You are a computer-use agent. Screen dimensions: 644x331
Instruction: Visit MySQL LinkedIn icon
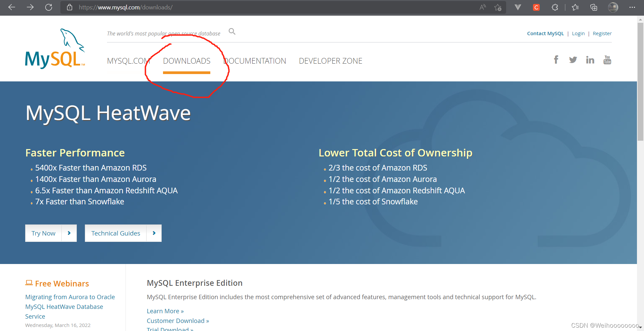pos(590,60)
